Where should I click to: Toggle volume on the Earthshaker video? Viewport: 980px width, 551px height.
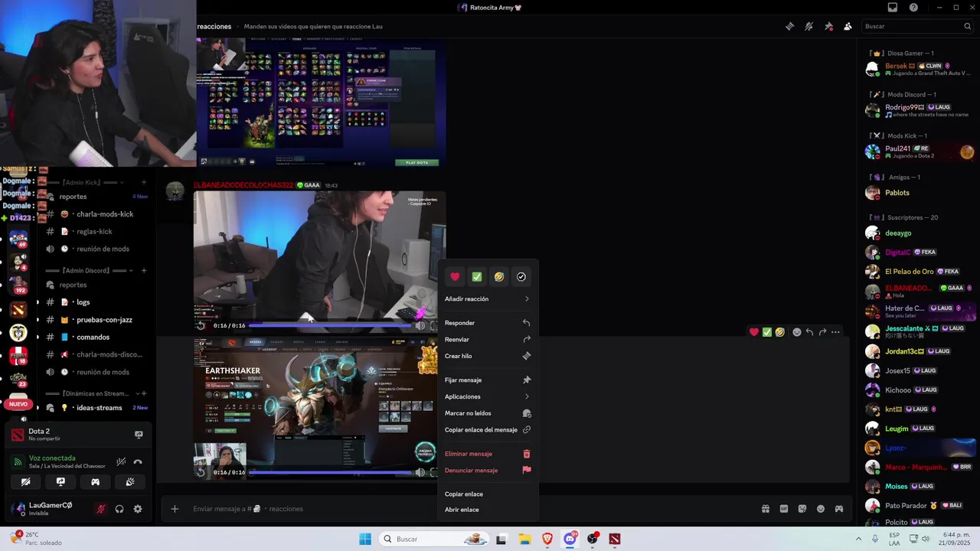[x=420, y=472]
